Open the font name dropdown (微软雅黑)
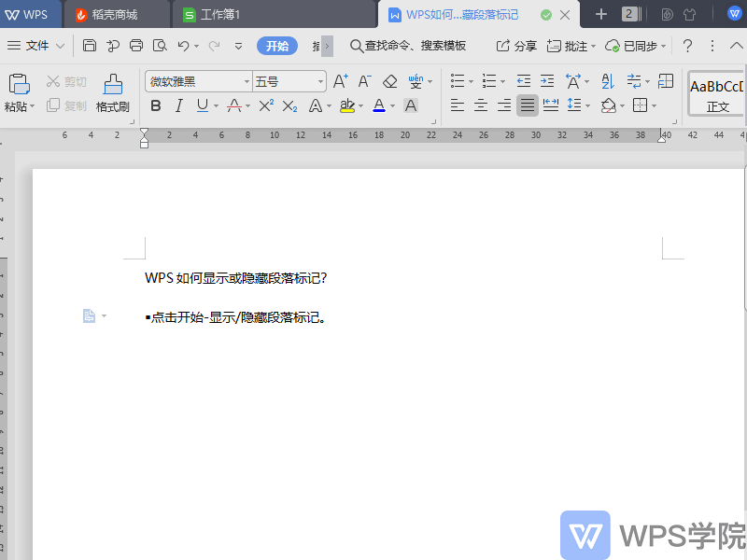Screen dimensions: 747x560 pyautogui.click(x=199, y=82)
